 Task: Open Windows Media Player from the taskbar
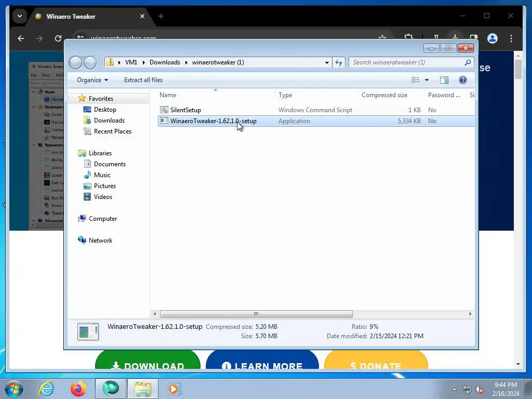click(175, 389)
